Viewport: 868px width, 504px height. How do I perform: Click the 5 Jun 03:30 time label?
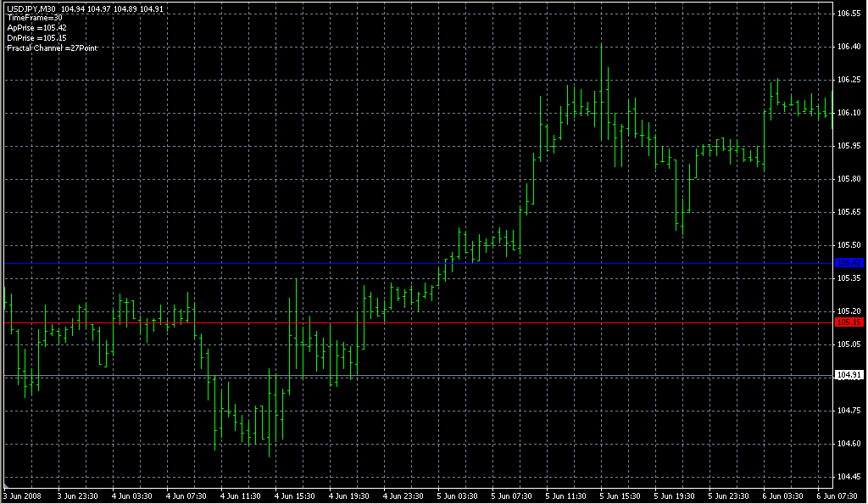point(458,496)
